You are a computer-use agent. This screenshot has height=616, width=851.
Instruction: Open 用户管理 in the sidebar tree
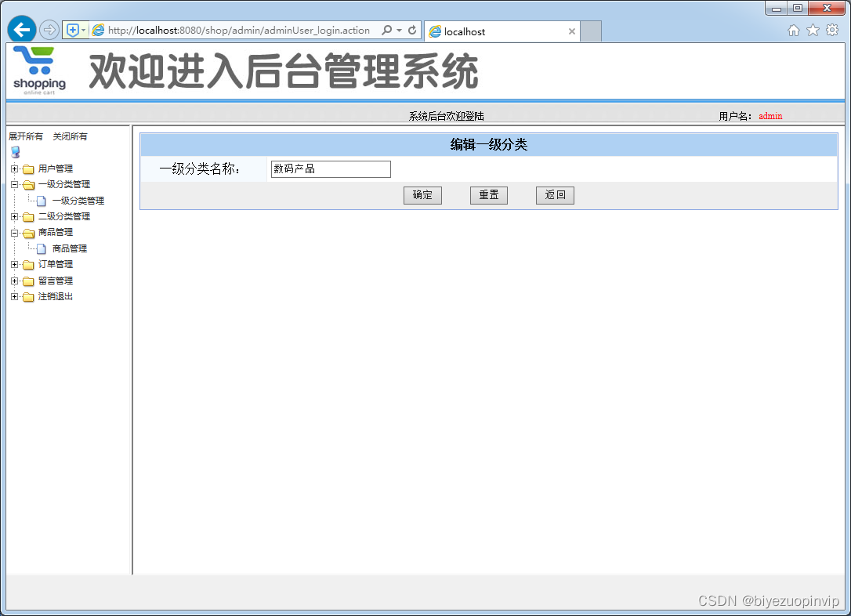click(x=56, y=168)
